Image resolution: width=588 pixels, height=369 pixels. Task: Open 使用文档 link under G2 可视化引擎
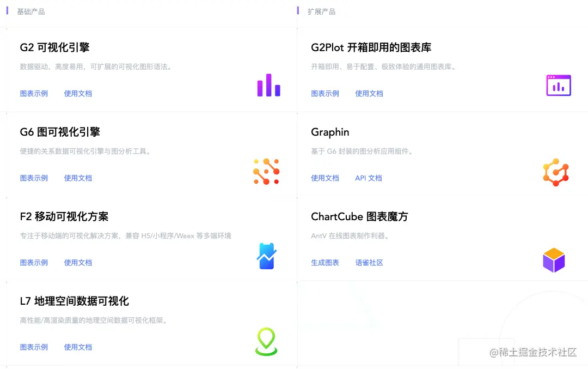(x=78, y=93)
